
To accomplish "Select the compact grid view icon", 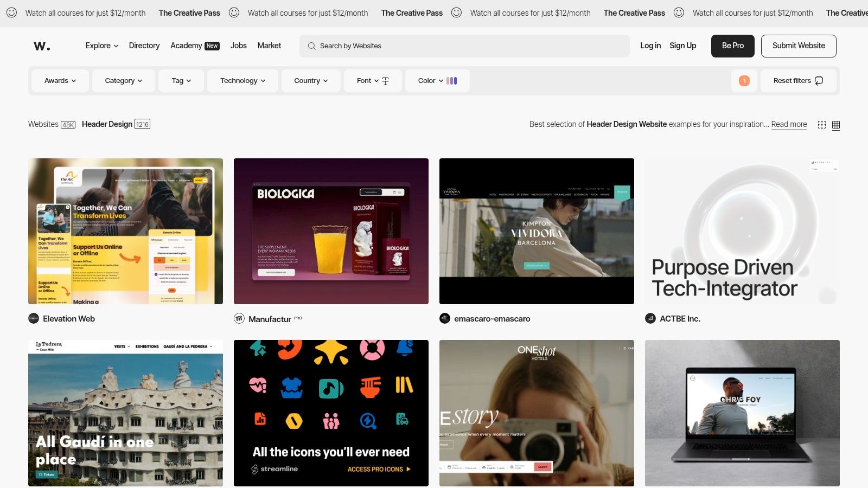I will pyautogui.click(x=836, y=125).
